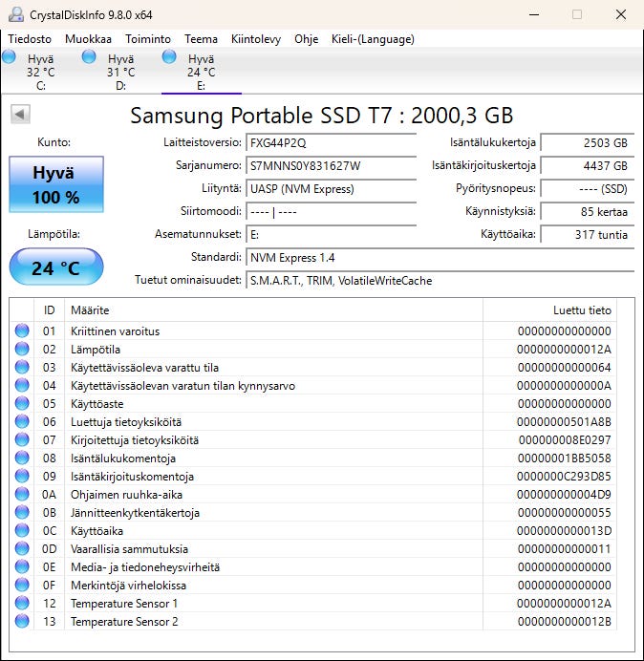Screen dimensions: 644x661
Task: Click status orb for drive D:
Action: (90, 57)
